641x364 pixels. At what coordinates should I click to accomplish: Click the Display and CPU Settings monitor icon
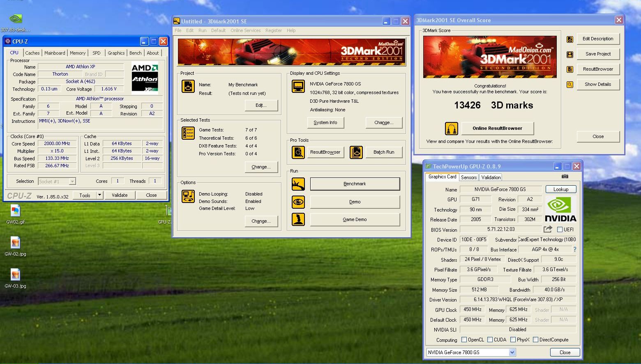click(x=298, y=86)
